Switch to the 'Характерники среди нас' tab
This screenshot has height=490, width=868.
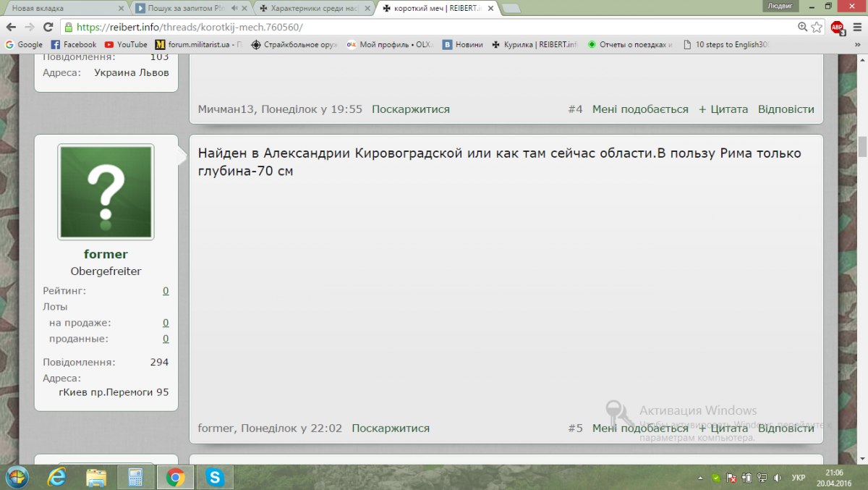pos(314,8)
